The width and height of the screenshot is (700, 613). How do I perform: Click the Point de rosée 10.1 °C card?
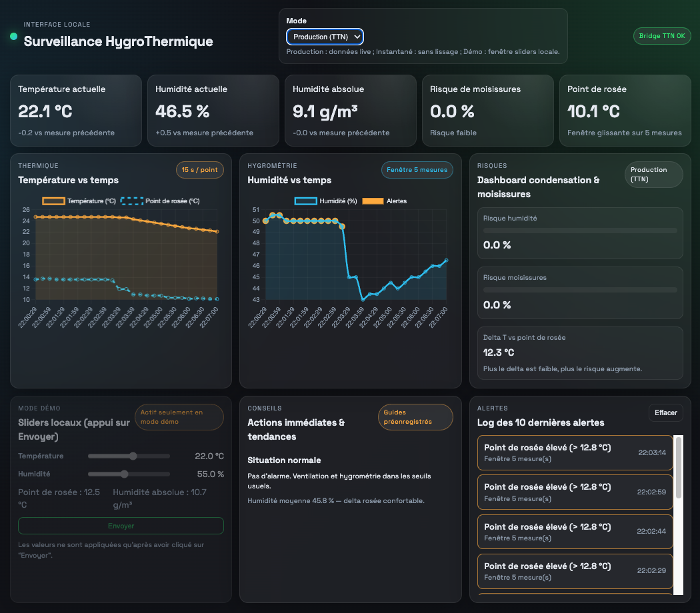click(x=625, y=111)
